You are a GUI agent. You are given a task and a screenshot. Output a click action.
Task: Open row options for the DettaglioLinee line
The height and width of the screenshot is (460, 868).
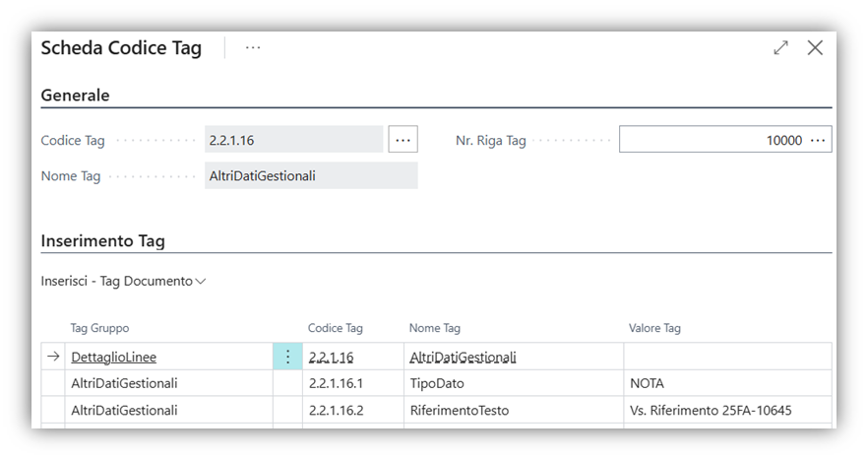click(287, 357)
